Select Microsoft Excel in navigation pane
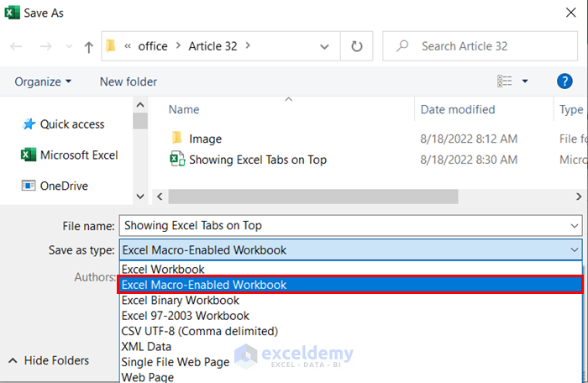Screen dimensions: 588x383 point(79,155)
